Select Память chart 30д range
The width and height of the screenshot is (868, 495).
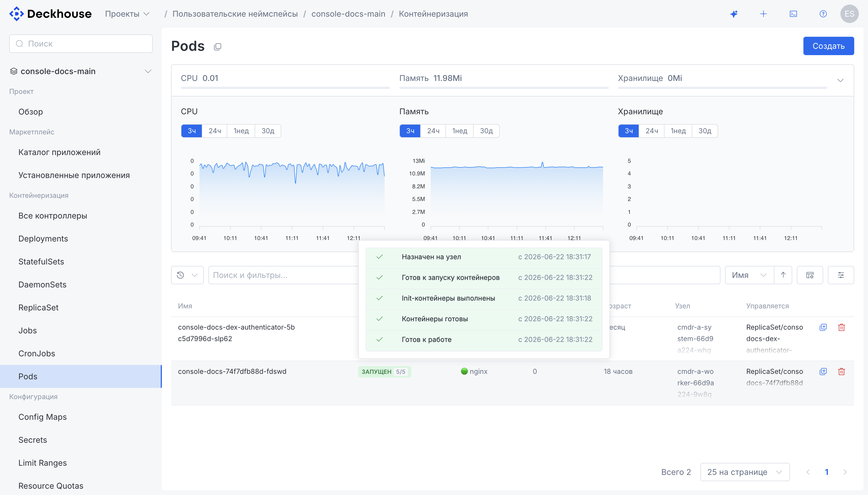[x=486, y=131]
